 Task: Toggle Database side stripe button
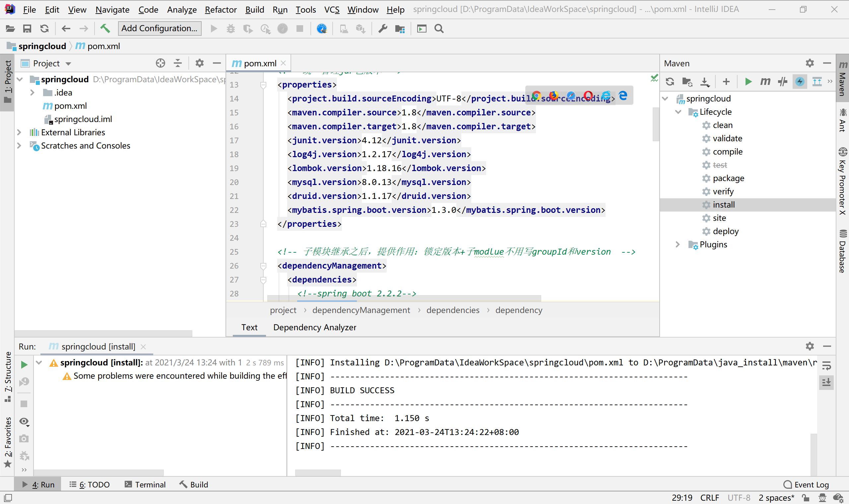[843, 251]
